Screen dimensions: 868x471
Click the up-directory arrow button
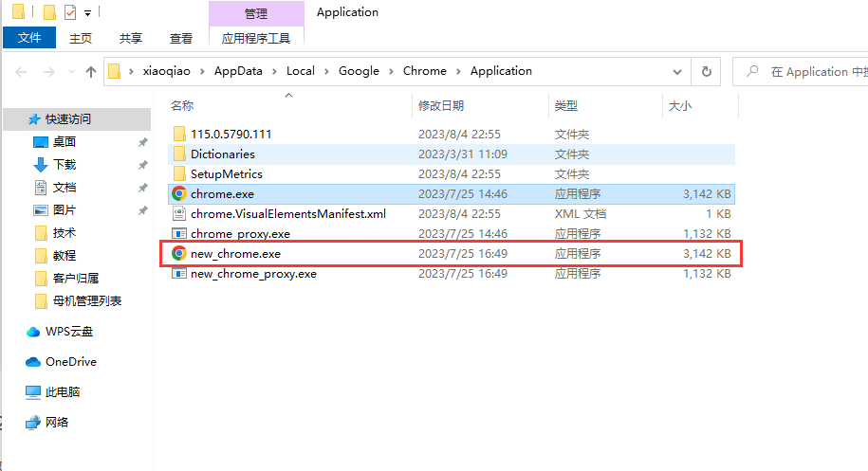tap(91, 71)
